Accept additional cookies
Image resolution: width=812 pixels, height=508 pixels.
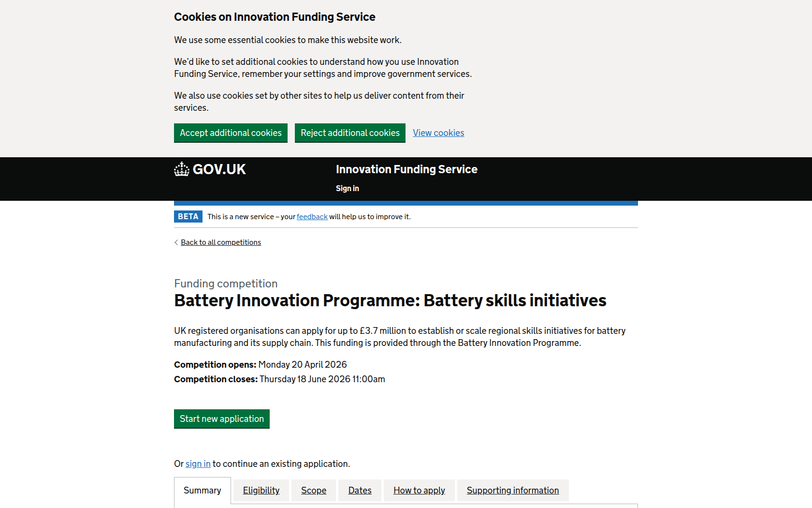point(231,133)
